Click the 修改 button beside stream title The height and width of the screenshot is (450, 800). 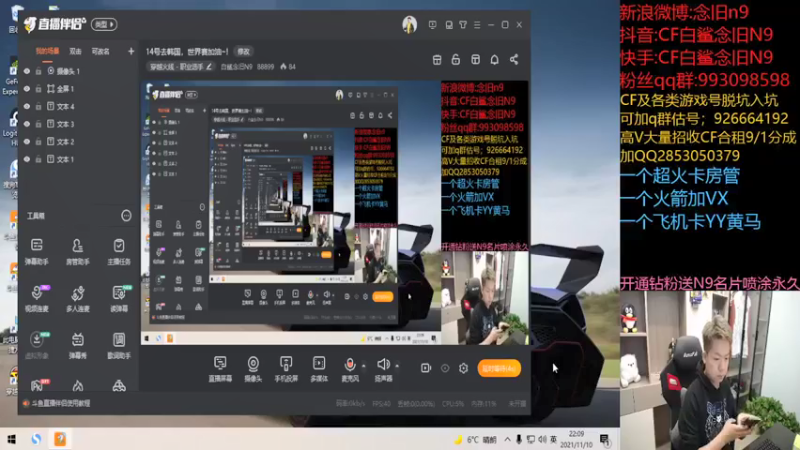pyautogui.click(x=243, y=52)
